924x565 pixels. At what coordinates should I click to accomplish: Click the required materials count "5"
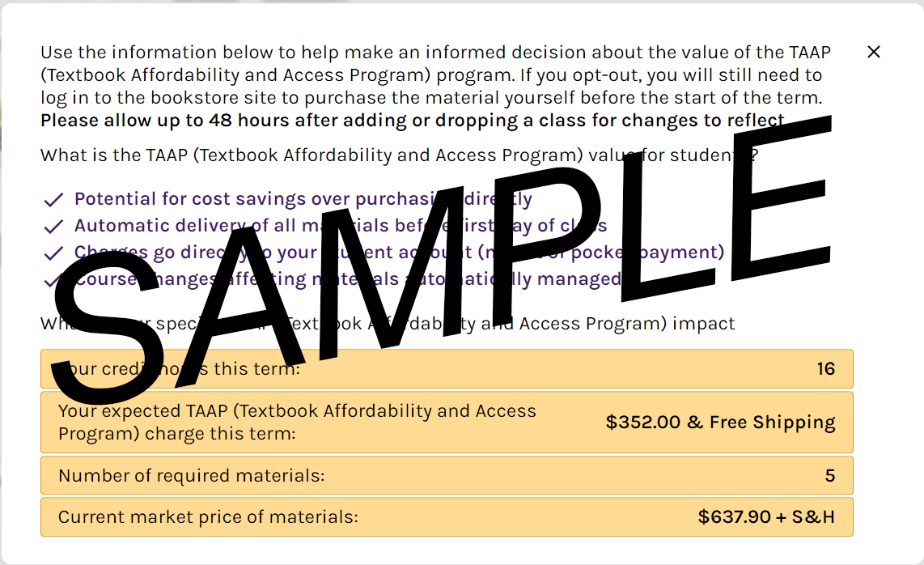click(x=829, y=475)
